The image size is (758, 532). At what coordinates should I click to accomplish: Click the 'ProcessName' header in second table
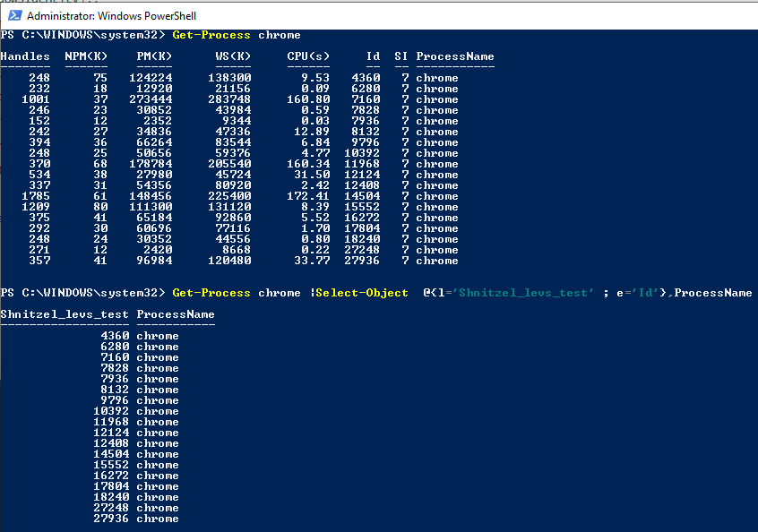176,314
